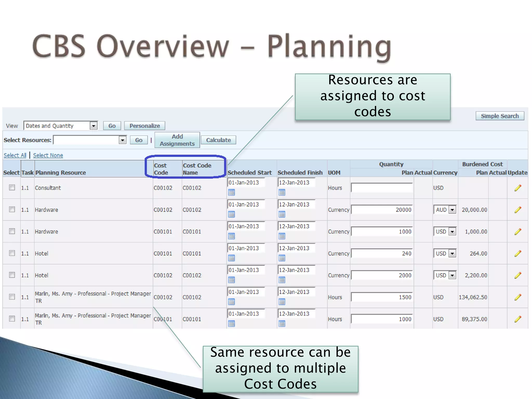
Task: Open Scheduled Start calendar for Hotel C00101 row
Action: pos(231,258)
